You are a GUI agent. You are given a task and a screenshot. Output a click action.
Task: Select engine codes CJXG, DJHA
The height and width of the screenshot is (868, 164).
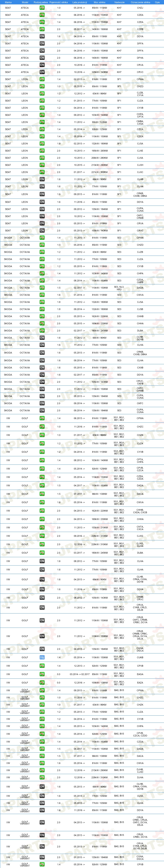140,545
